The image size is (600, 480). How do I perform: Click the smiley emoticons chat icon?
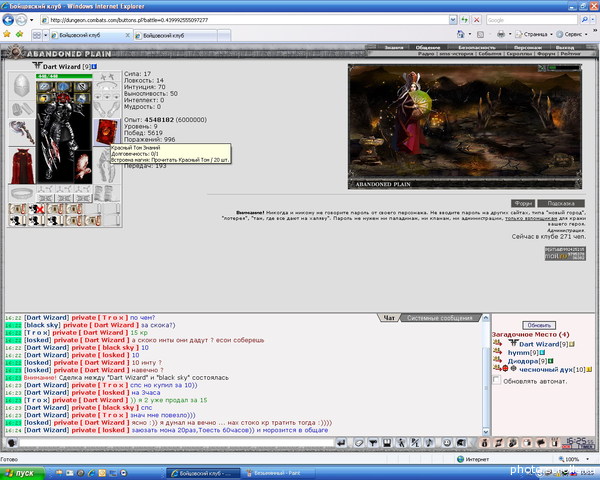[x=447, y=443]
